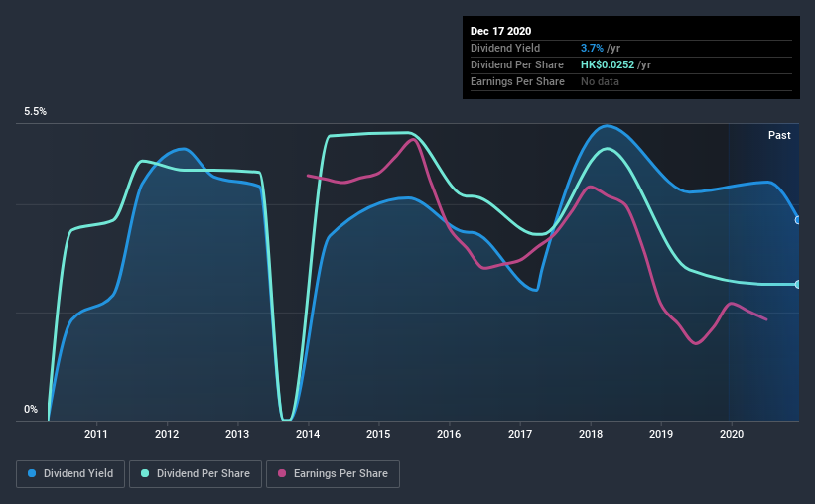Click the 2016 x-axis label
815x504 pixels.
pos(449,434)
